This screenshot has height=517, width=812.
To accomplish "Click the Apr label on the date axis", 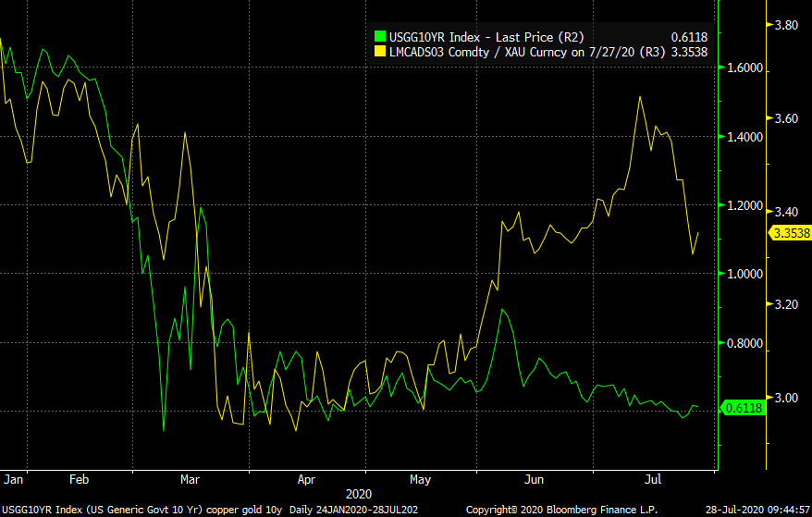I will click(306, 480).
